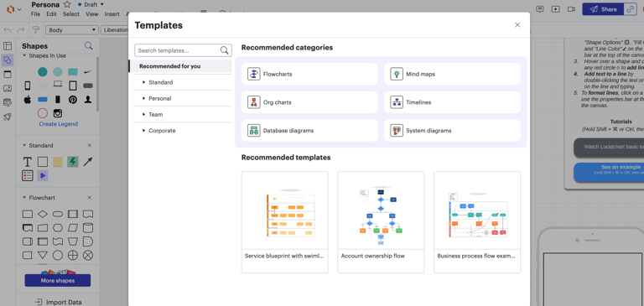Select the green lightning hotspot shape
This screenshot has height=306, width=644.
point(73,162)
